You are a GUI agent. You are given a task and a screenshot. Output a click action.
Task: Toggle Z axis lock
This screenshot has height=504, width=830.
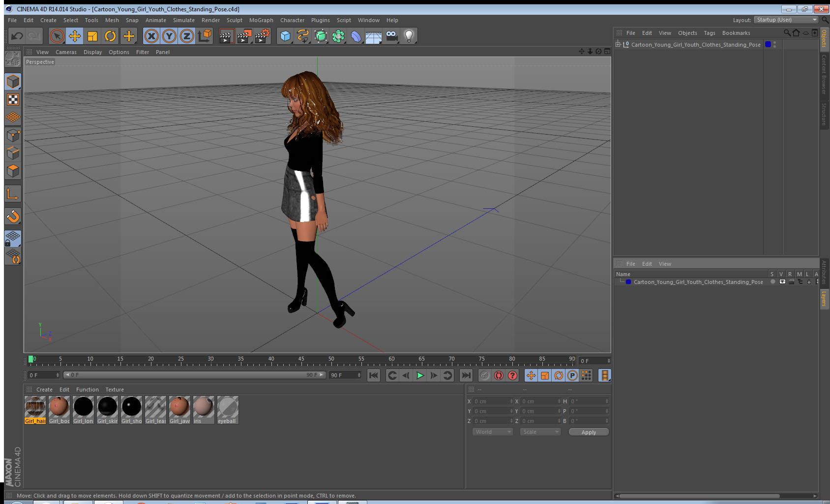pyautogui.click(x=187, y=36)
